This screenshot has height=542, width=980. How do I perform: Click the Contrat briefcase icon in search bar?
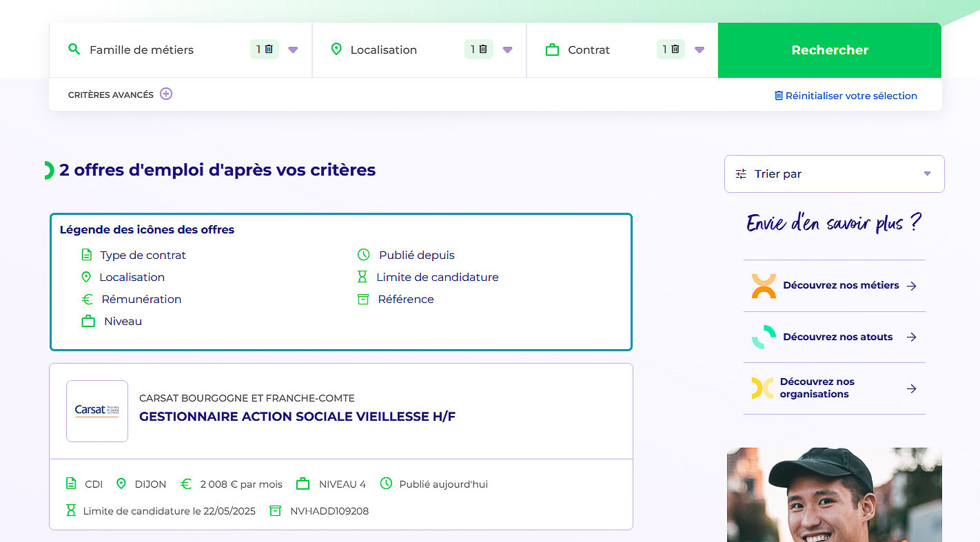click(x=552, y=50)
